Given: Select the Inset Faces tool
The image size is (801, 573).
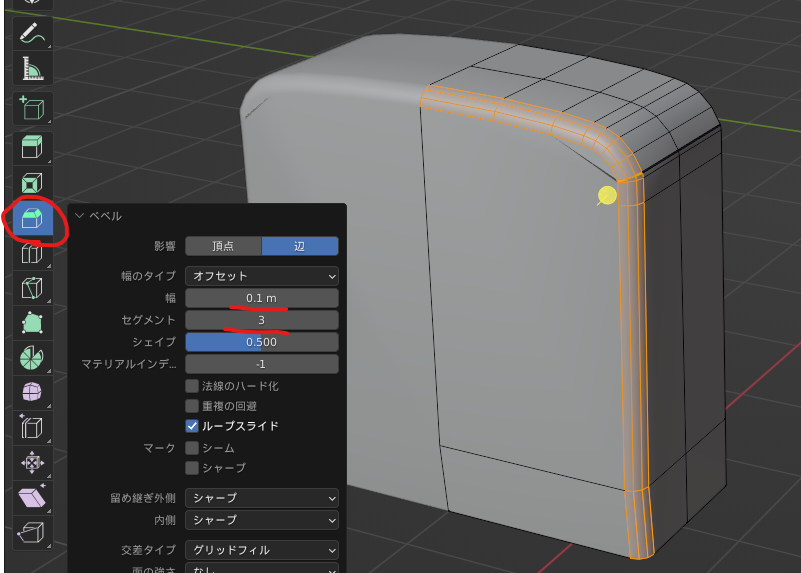Looking at the screenshot, I should [33, 183].
